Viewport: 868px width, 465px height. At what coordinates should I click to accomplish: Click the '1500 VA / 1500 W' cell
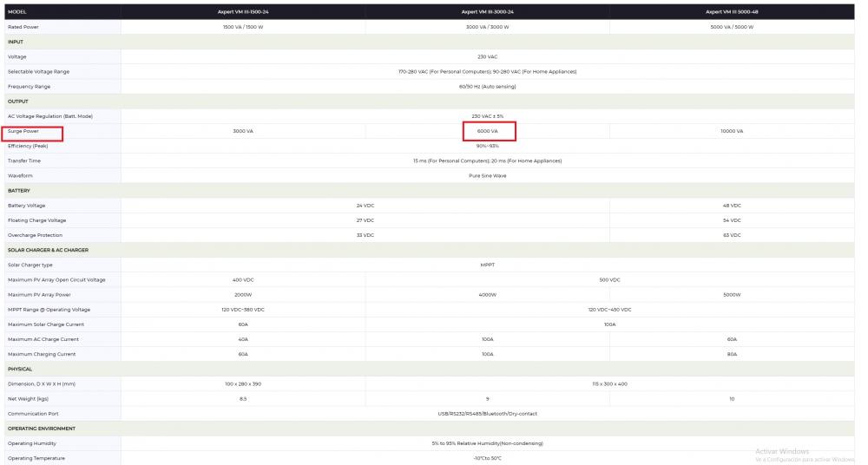pyautogui.click(x=243, y=27)
